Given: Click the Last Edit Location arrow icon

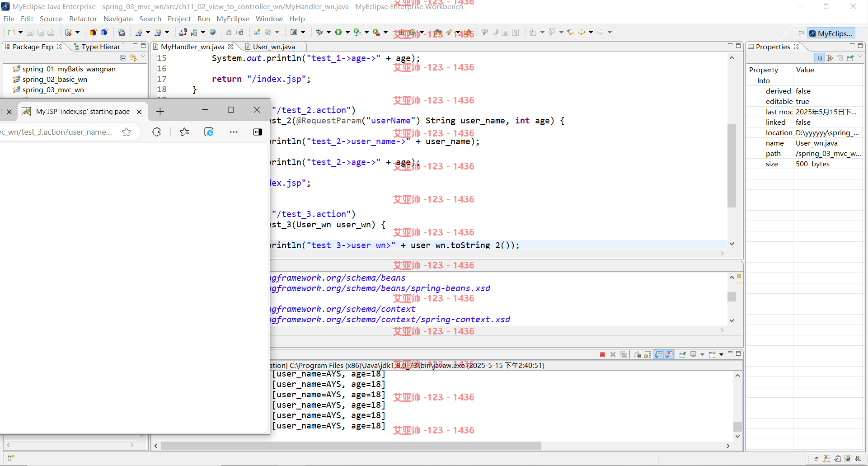Looking at the screenshot, I should [571, 32].
